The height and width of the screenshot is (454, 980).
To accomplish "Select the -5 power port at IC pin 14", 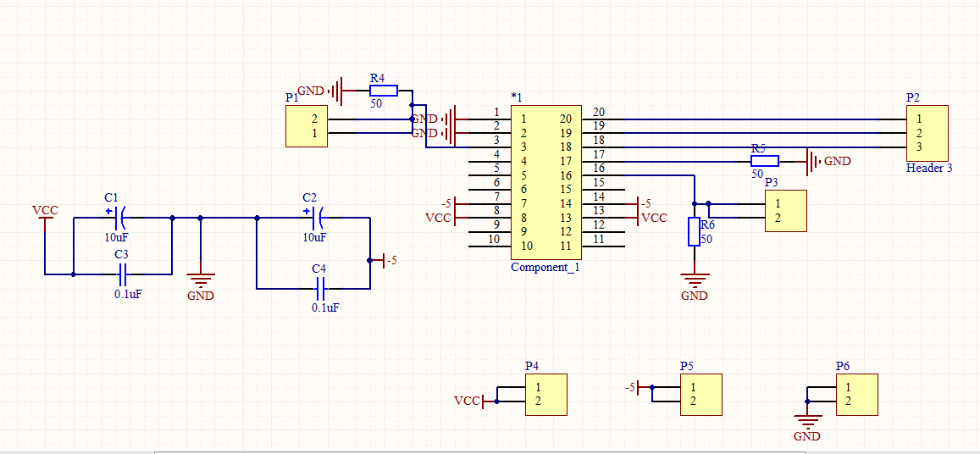I will pyautogui.click(x=638, y=203).
